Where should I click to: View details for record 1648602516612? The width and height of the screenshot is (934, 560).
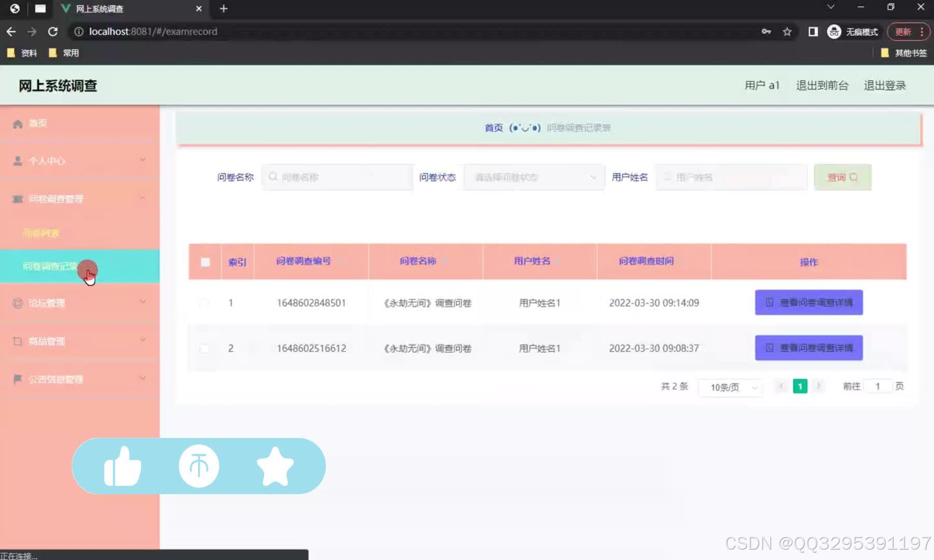(x=809, y=348)
